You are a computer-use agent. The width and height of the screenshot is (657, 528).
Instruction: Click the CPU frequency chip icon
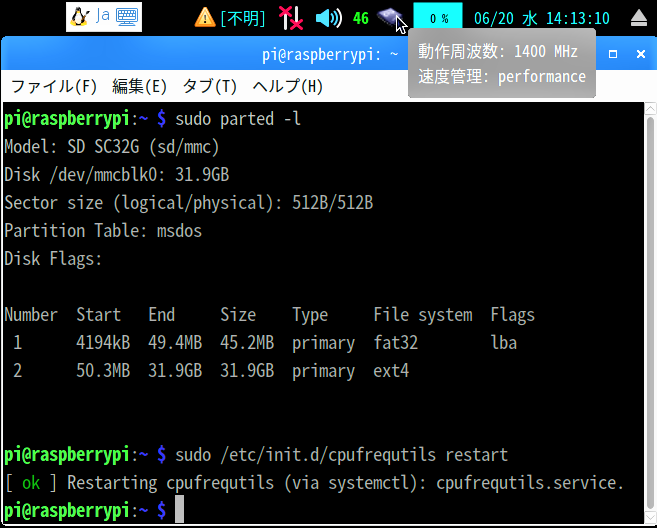[389, 18]
